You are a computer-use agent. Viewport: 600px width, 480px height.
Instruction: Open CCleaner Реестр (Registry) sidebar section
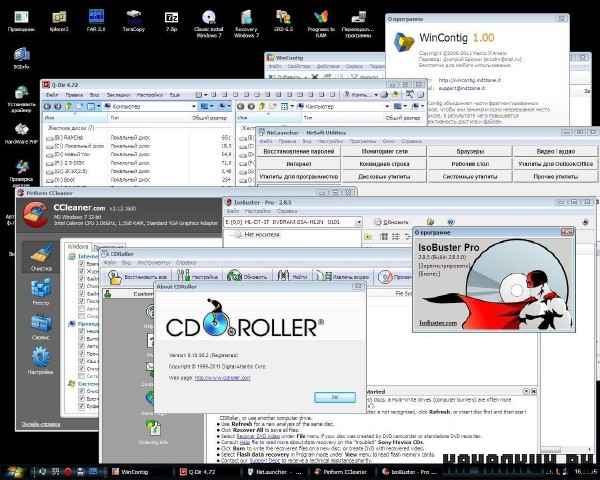41,292
